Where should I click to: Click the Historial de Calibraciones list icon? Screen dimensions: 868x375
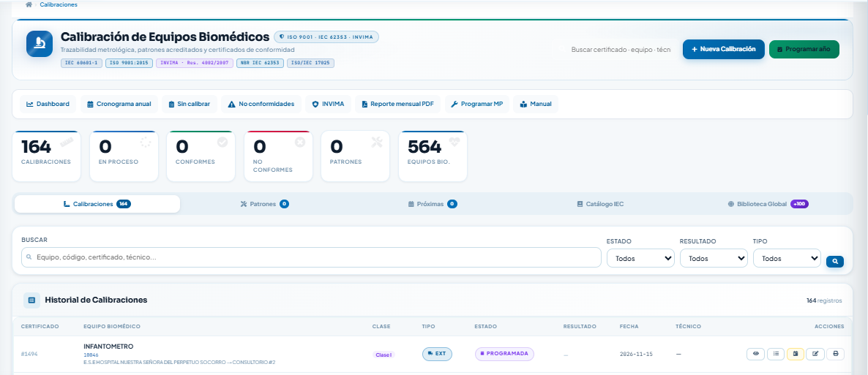click(31, 300)
